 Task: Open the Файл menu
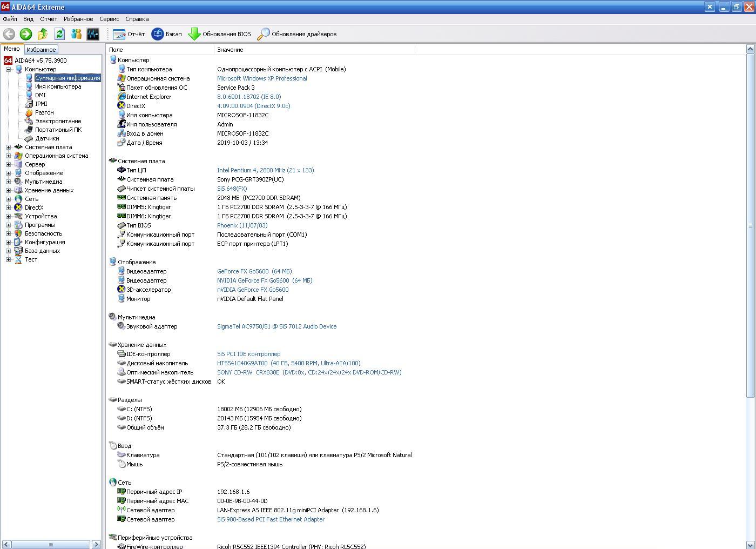(10, 19)
